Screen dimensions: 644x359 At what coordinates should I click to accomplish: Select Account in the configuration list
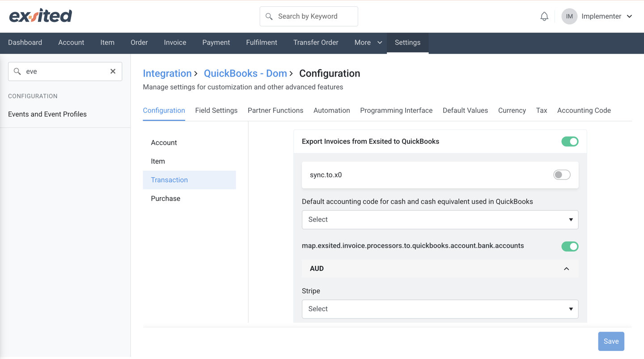(x=189, y=143)
